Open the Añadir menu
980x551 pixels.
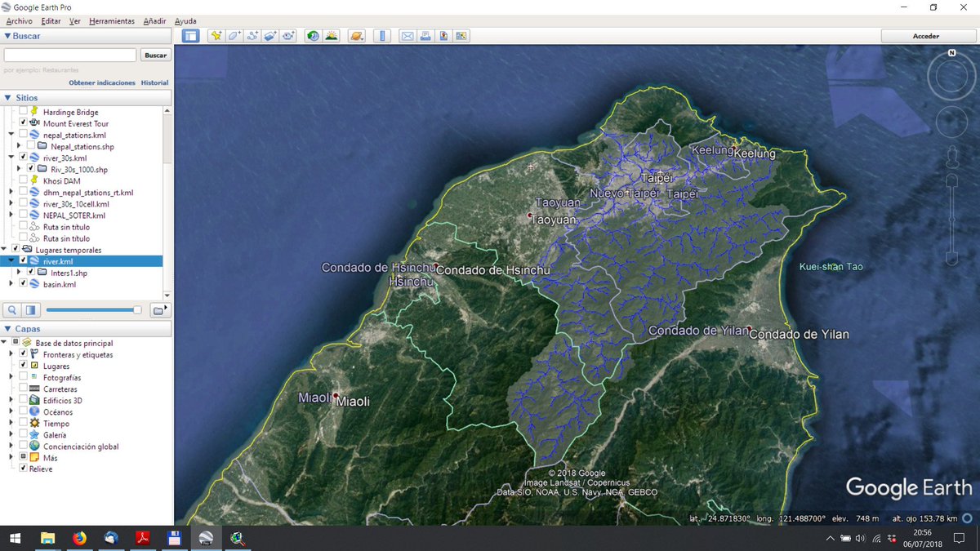tap(154, 21)
